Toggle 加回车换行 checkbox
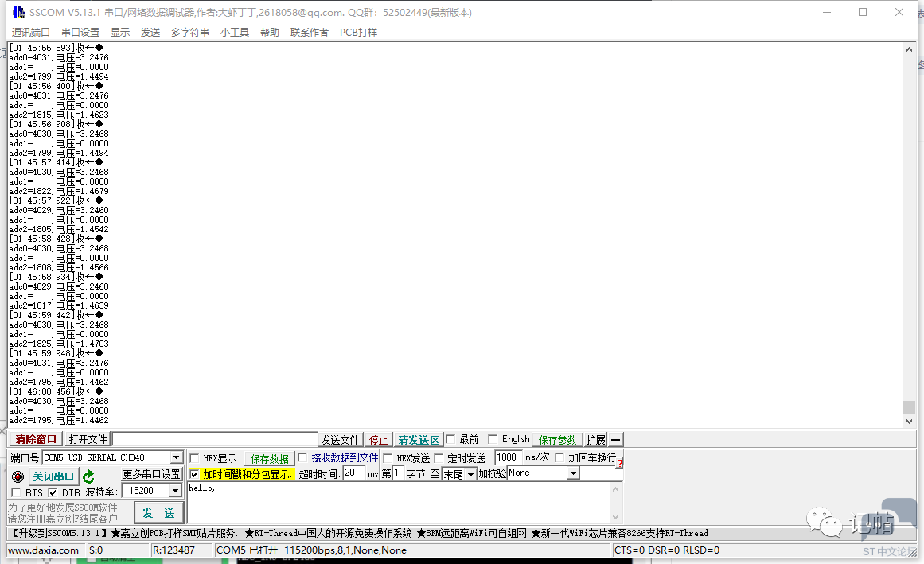924x564 pixels. (x=559, y=457)
